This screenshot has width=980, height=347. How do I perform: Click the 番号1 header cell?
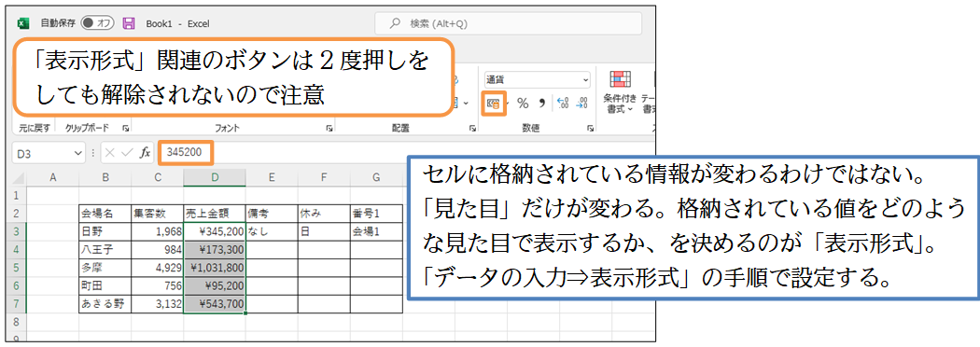coord(376,213)
